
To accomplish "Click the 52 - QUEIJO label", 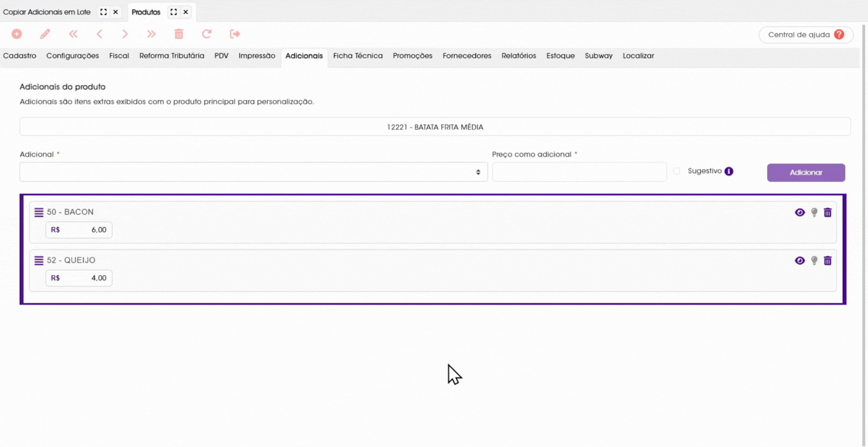I will pyautogui.click(x=71, y=260).
